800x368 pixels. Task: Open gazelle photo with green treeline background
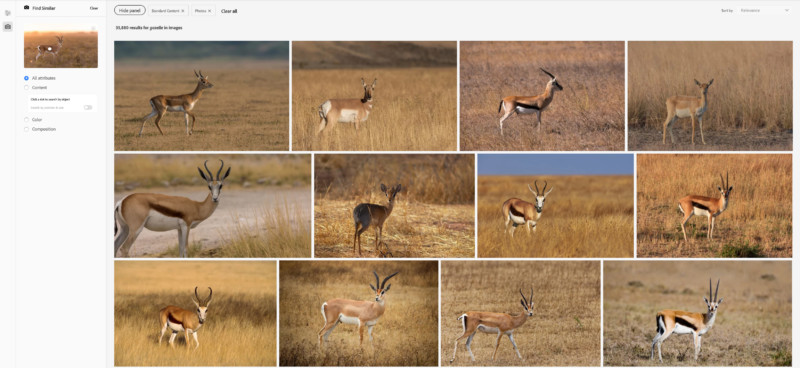(x=202, y=96)
